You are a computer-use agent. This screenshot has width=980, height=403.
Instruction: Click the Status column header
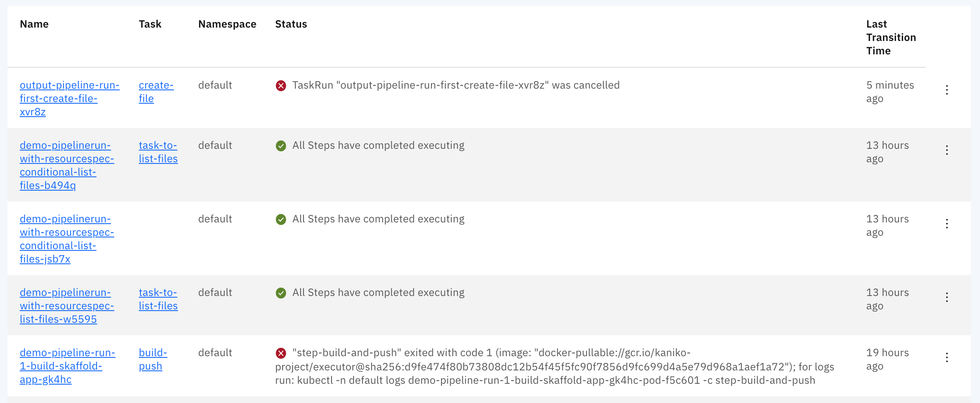[x=291, y=24]
